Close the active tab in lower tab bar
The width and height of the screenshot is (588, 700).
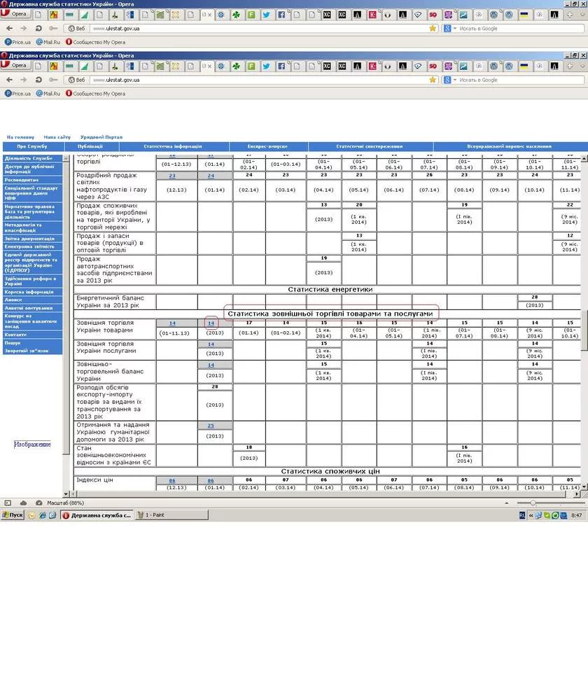209,66
